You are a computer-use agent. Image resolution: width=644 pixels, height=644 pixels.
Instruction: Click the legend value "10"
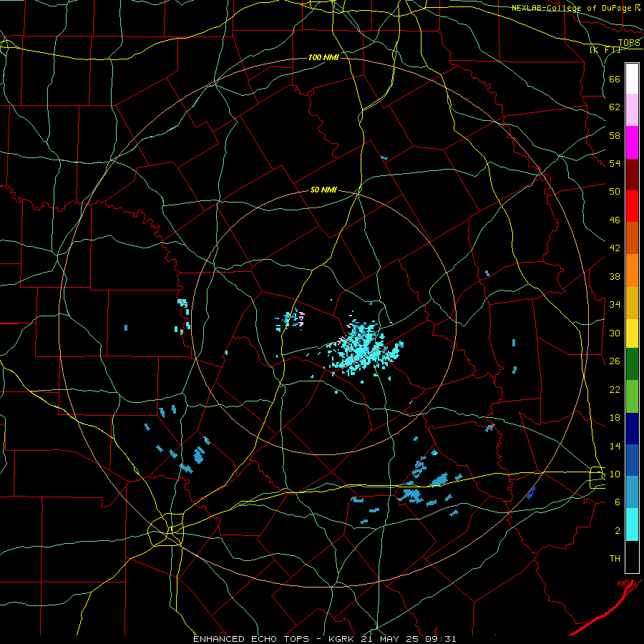[x=615, y=474]
